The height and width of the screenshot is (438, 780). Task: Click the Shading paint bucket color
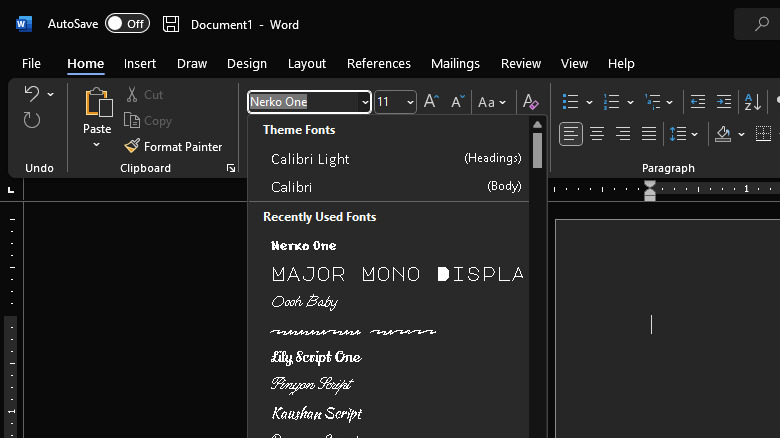coord(724,134)
